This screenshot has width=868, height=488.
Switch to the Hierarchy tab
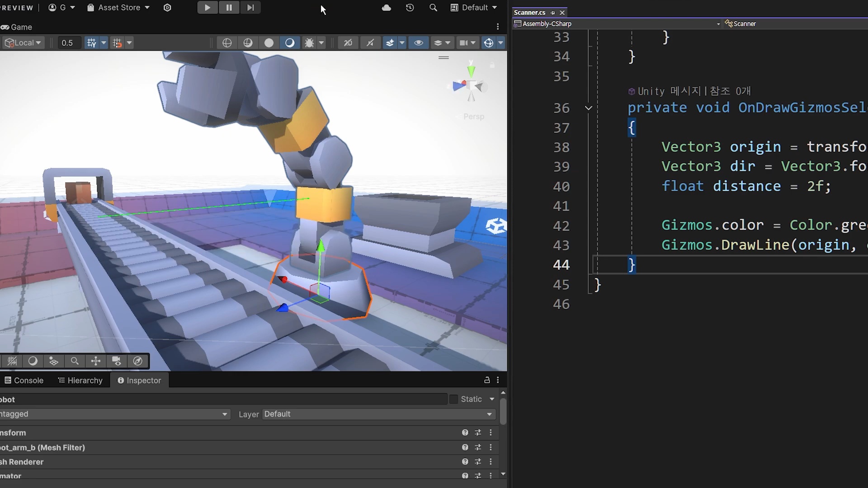point(80,380)
